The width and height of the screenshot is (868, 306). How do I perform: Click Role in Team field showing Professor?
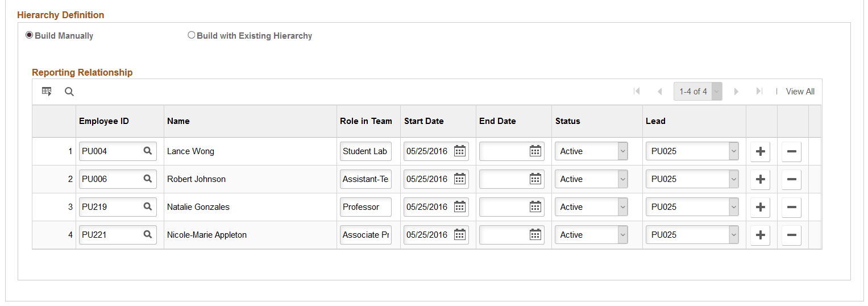[x=365, y=207]
